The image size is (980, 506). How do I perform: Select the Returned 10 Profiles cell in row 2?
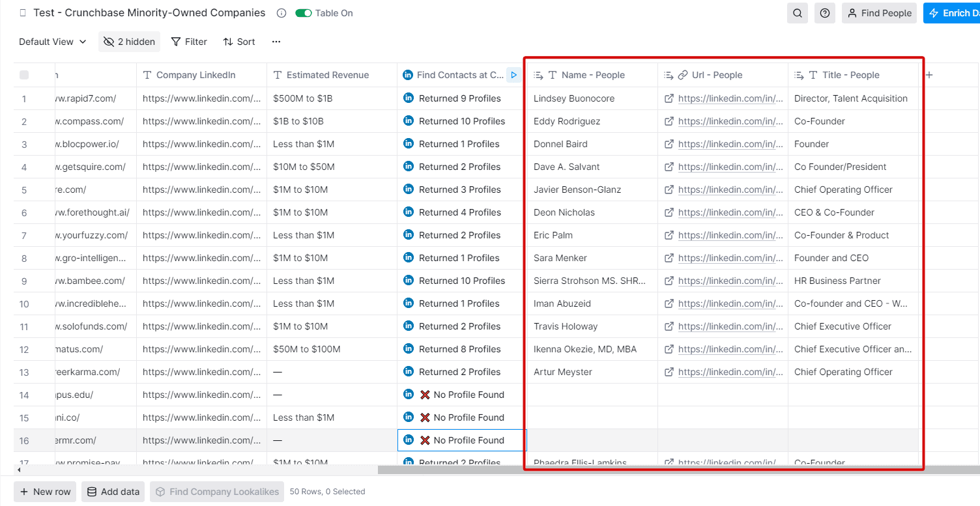click(462, 121)
